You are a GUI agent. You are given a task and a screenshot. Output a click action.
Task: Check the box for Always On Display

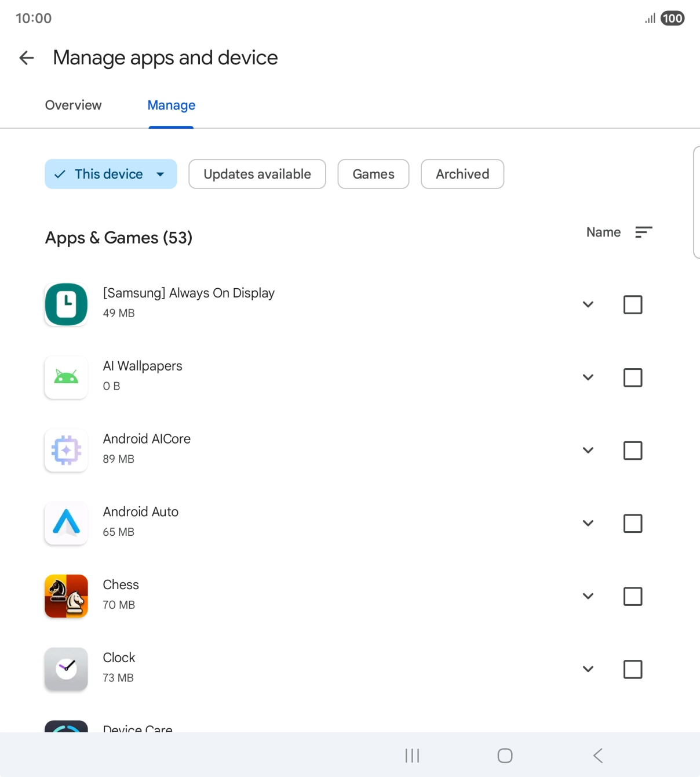(632, 304)
